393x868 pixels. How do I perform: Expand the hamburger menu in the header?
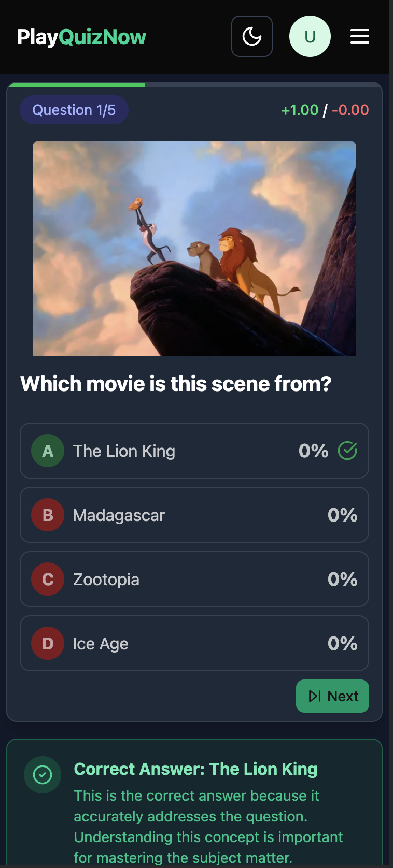(360, 36)
